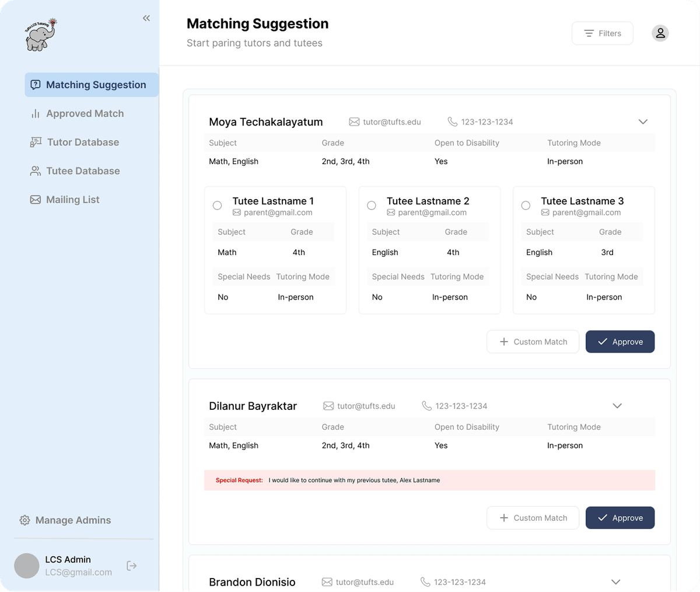Click phone icon beside Dilanur's number
Screen dimensions: 700x592
pos(427,406)
